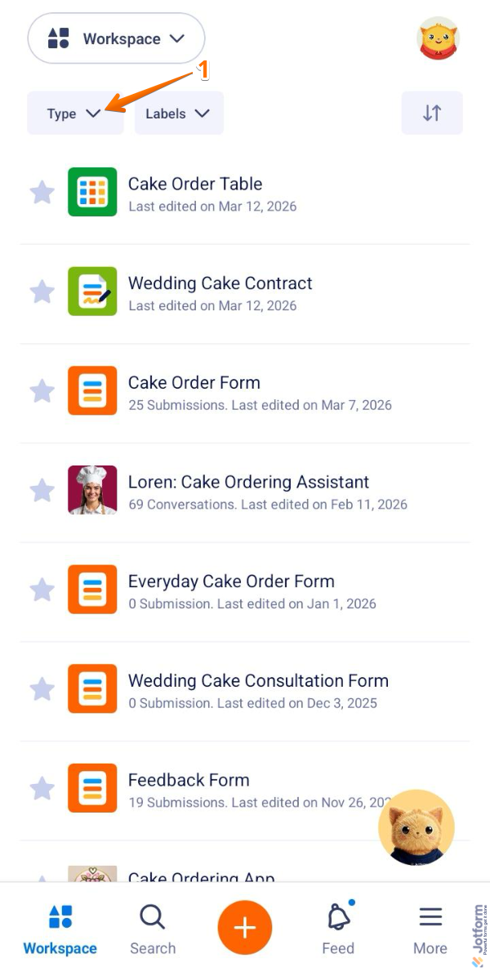Screen dimensions: 490x980
Task: Tap the sort order arrows icon
Action: [x=432, y=113]
